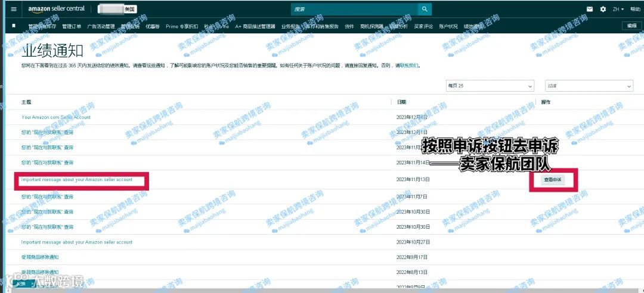Click the 操作 column header
Screen dimensions: 644x293
(x=546, y=102)
